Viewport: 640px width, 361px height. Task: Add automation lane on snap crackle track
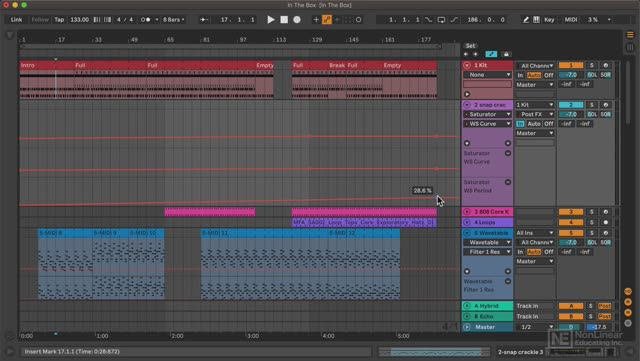click(x=508, y=143)
